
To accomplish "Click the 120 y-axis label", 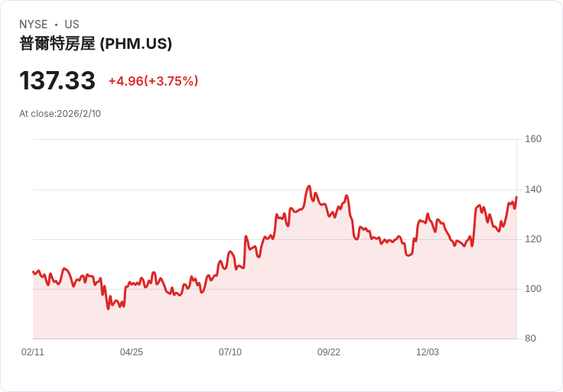I will [x=533, y=239].
